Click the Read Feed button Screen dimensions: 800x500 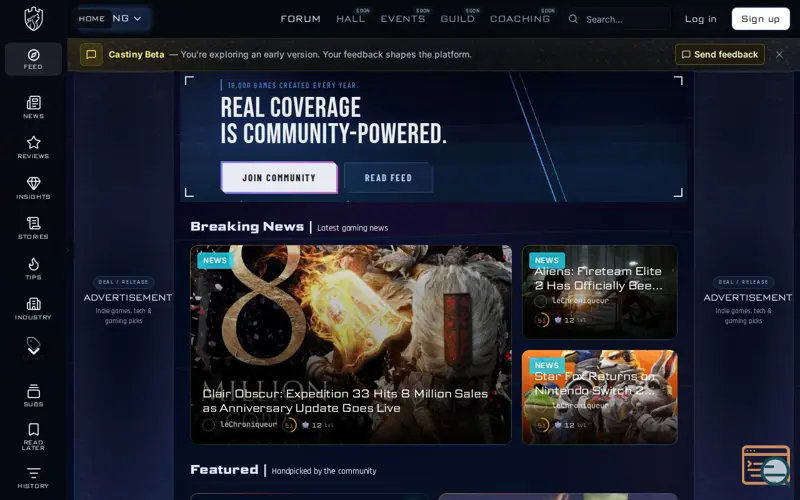[388, 178]
